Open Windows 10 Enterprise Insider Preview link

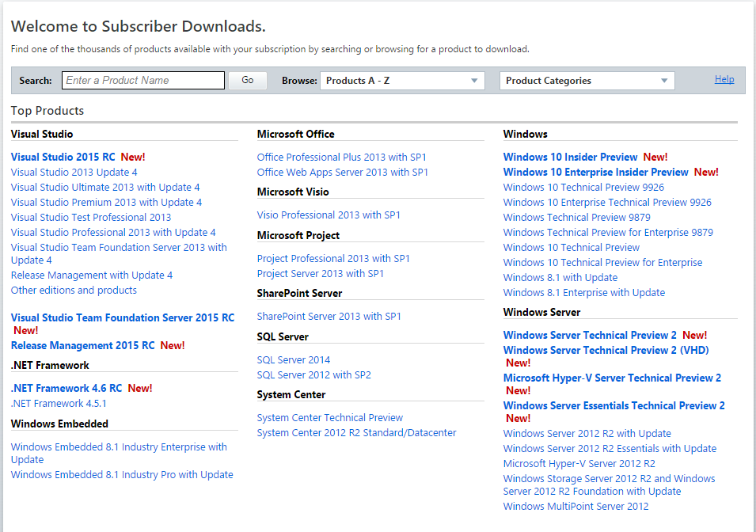596,173
